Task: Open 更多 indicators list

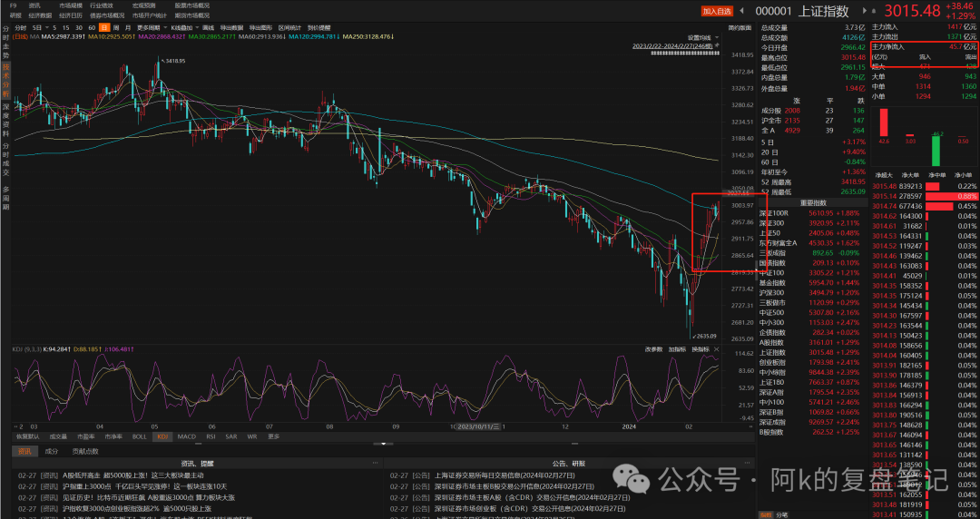Action: [x=274, y=436]
